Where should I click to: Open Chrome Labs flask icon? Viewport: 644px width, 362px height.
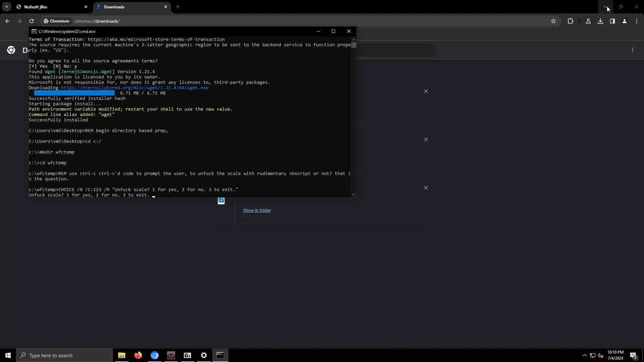click(x=588, y=21)
